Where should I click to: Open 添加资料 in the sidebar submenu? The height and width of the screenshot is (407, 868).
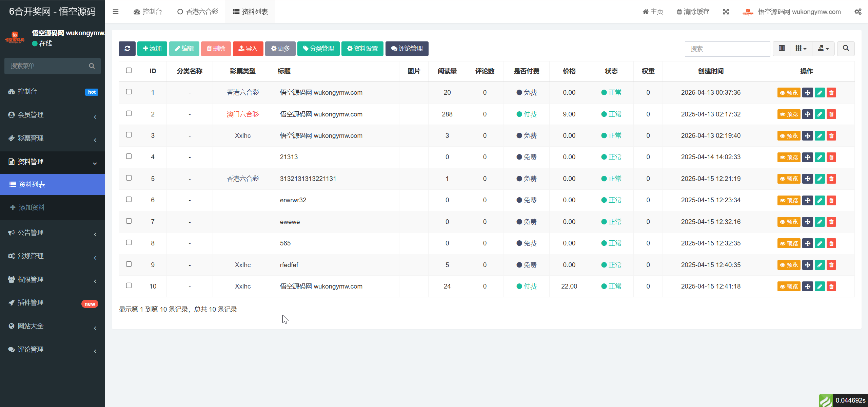[32, 207]
